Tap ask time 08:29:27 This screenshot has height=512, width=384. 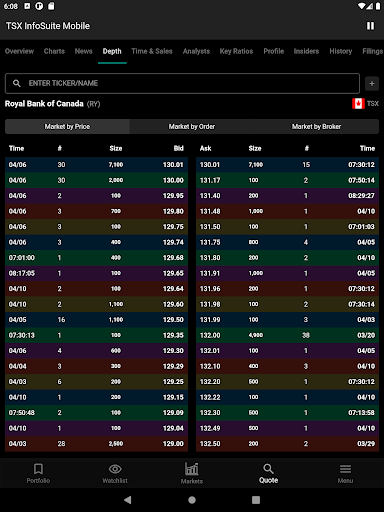(x=361, y=196)
